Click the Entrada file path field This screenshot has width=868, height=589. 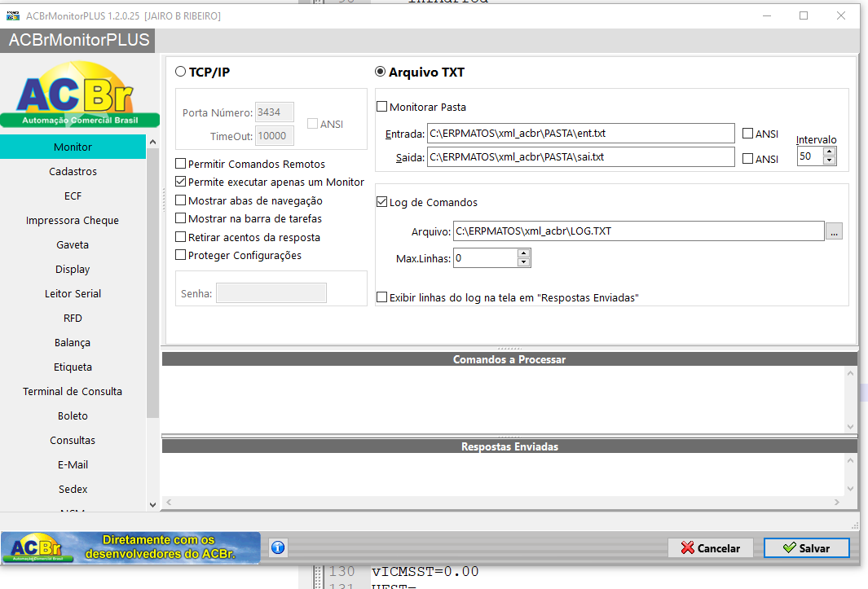[x=580, y=133]
